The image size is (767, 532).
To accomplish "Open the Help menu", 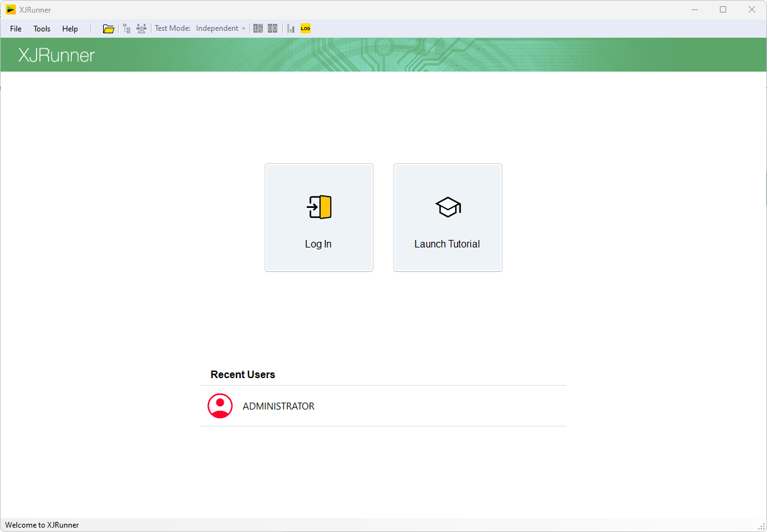I will [x=70, y=29].
